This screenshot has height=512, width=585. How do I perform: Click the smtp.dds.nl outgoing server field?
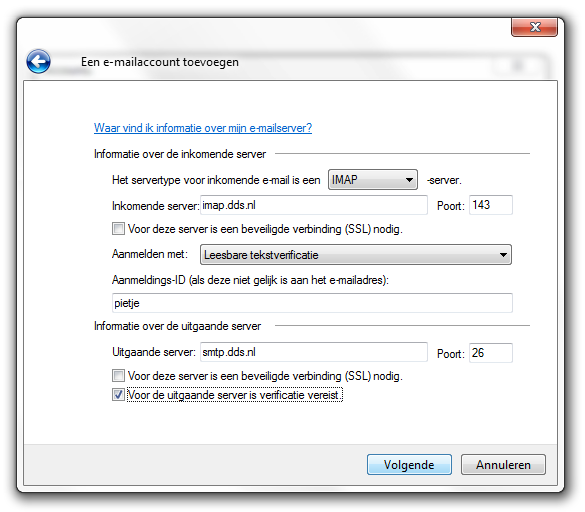[314, 352]
